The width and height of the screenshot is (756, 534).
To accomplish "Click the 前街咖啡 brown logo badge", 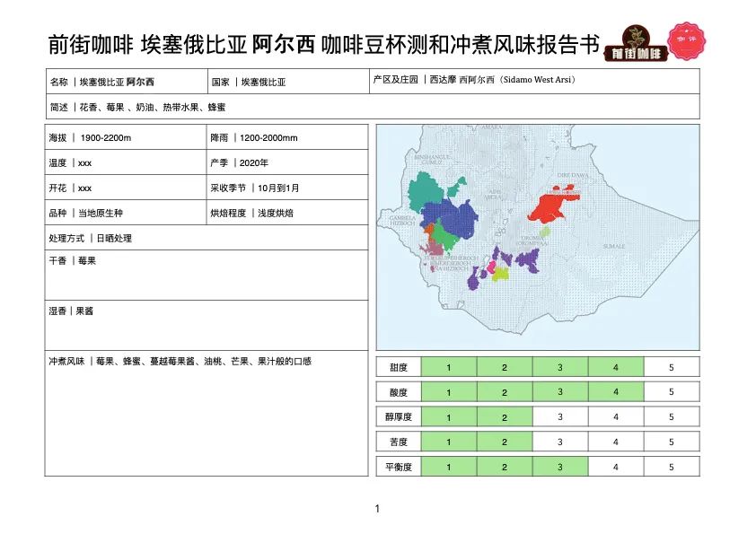I will click(636, 44).
